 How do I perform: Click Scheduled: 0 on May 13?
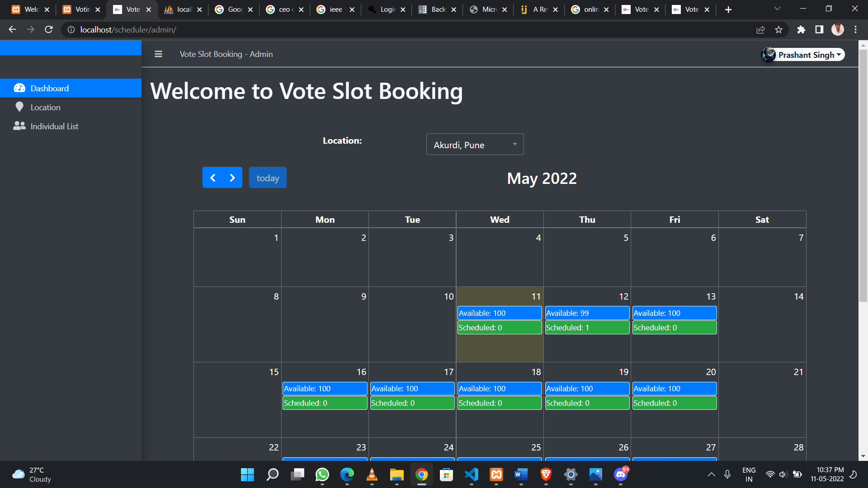pos(675,327)
